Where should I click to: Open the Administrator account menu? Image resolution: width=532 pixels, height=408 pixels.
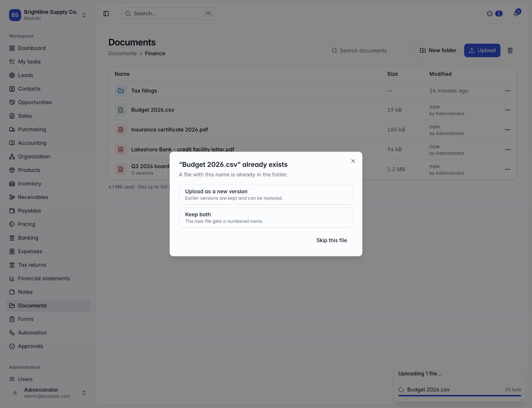coord(48,393)
